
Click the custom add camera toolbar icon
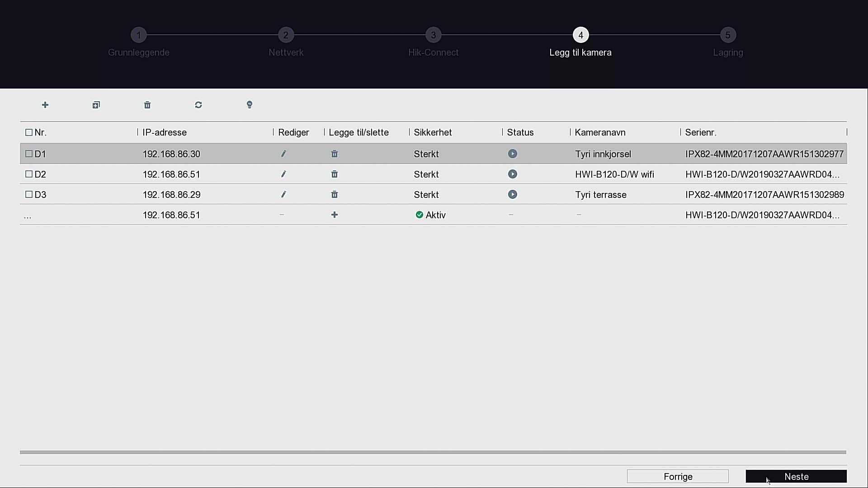pos(96,105)
